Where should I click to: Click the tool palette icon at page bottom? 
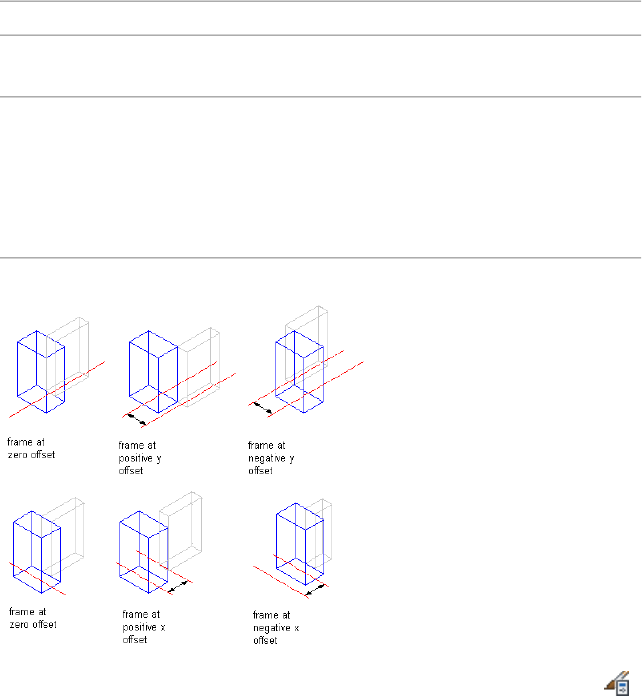click(x=617, y=682)
